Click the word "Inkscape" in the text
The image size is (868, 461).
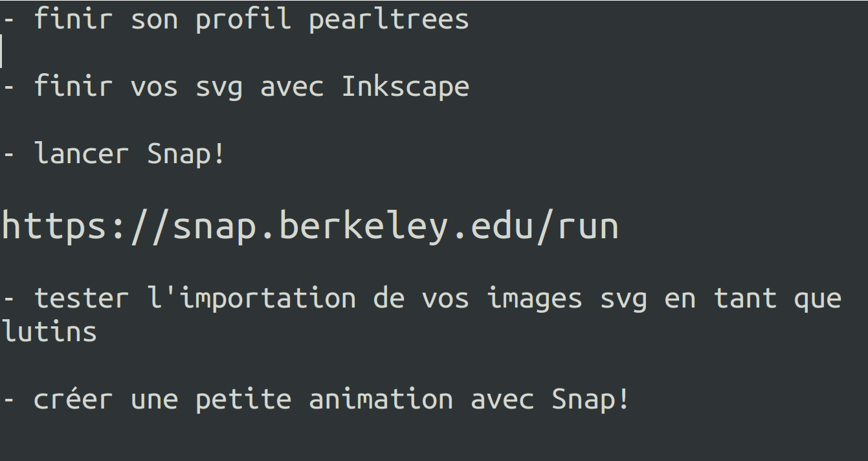tap(405, 87)
